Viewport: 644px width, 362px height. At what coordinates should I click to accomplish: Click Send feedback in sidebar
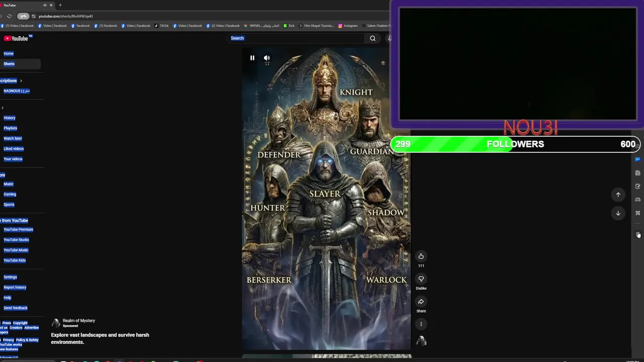[16, 308]
